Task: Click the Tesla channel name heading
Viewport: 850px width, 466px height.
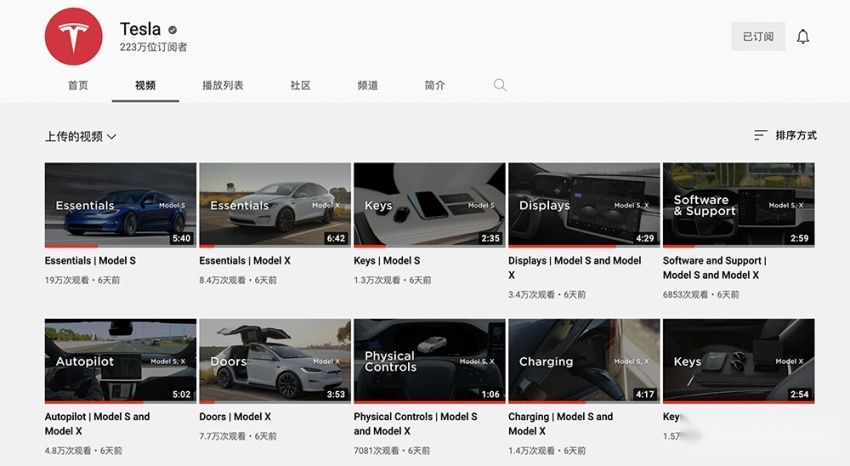Action: (140, 29)
